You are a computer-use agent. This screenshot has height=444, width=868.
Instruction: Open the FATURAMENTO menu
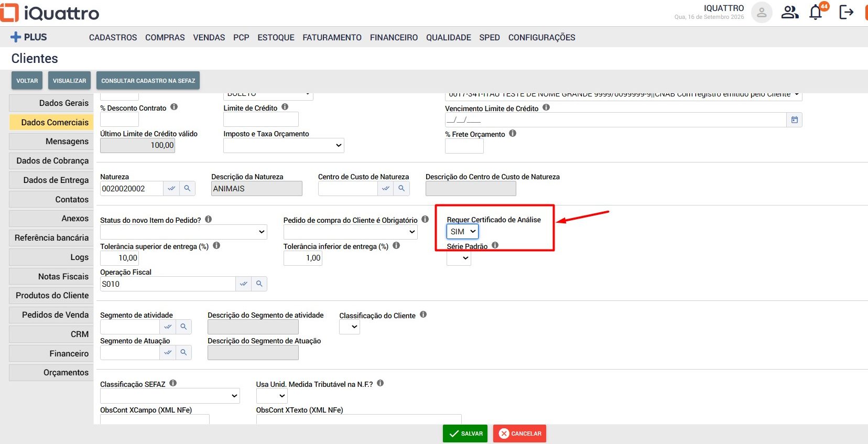coord(332,37)
